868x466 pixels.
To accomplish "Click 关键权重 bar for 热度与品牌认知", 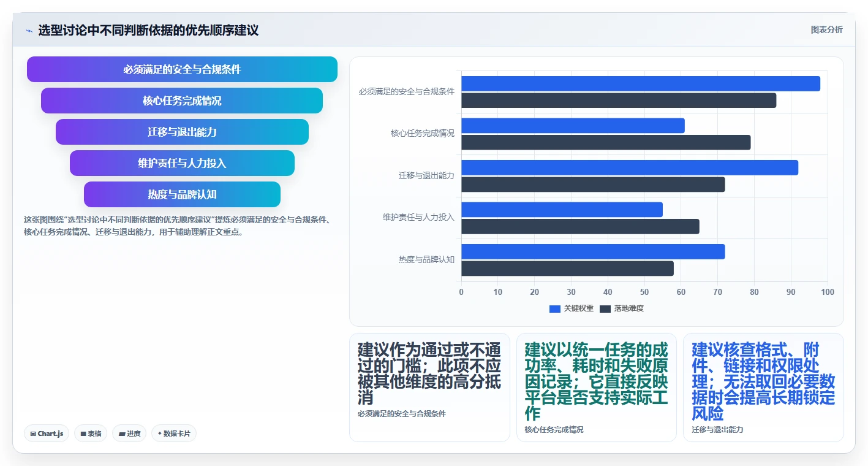I will point(593,251).
